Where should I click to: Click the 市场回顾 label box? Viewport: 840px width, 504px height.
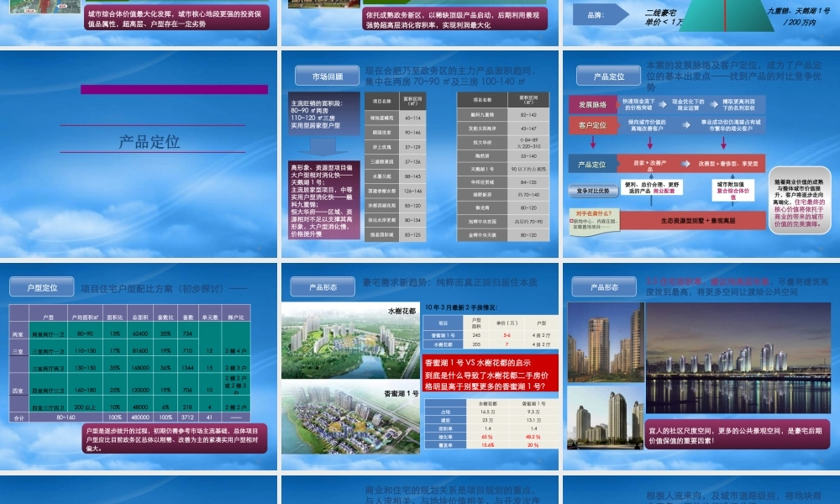click(x=328, y=76)
